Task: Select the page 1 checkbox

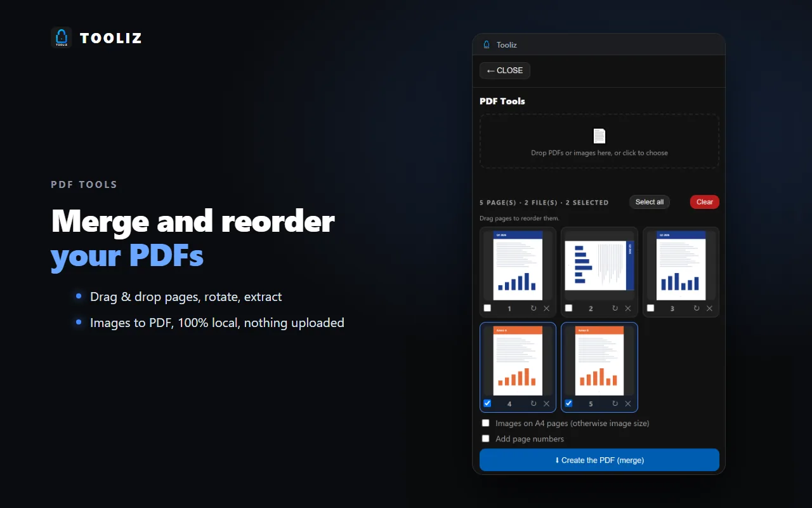Action: coord(487,308)
